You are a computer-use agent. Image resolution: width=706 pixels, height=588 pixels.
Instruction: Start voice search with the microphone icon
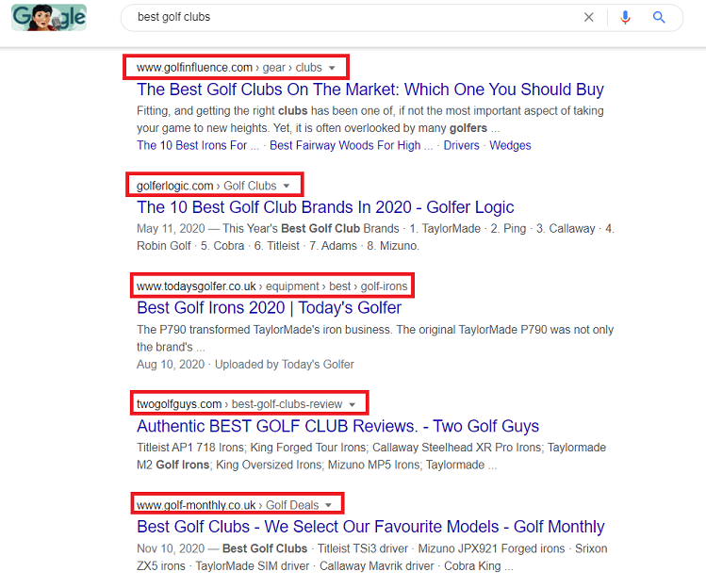(625, 18)
